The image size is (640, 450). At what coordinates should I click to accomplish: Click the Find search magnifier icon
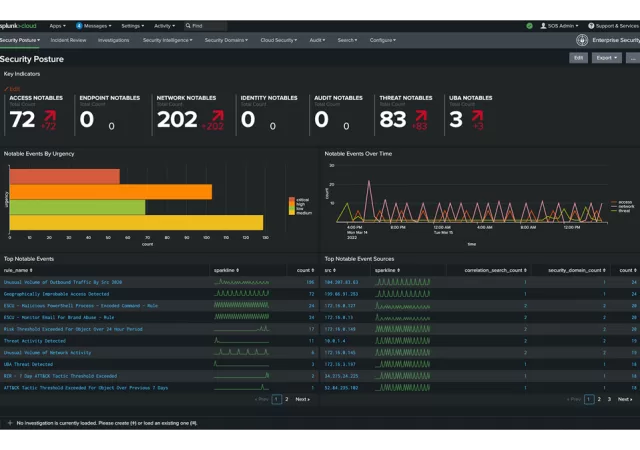187,25
